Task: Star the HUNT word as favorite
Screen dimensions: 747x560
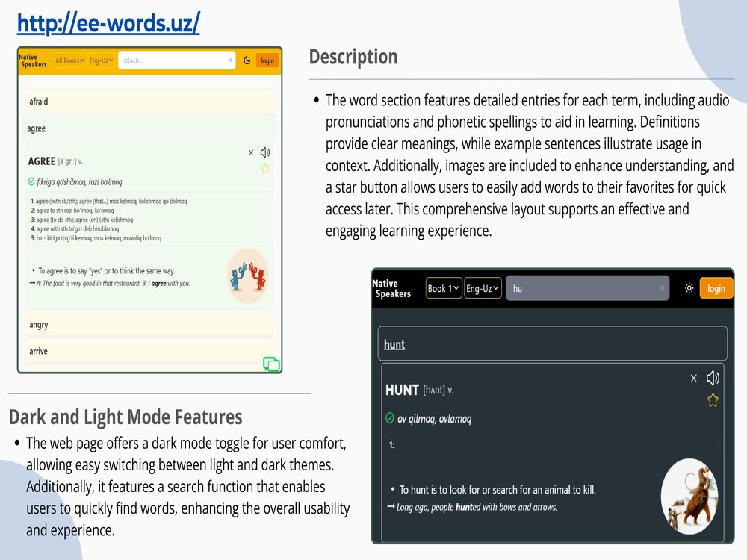Action: 713,400
